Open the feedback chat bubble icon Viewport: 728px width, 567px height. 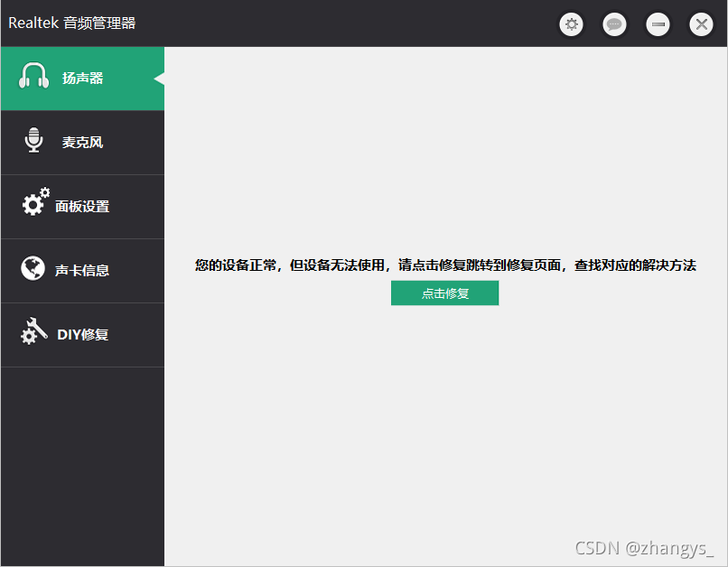tap(614, 24)
